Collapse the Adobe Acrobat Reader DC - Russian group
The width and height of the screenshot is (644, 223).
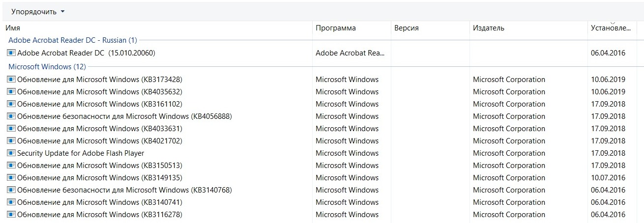73,40
